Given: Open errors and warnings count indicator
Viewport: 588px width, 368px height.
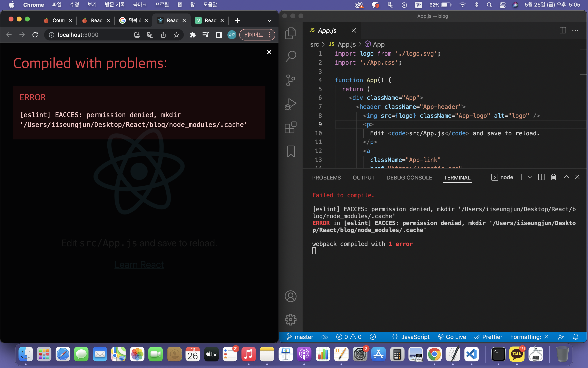Looking at the screenshot, I should click(x=349, y=337).
